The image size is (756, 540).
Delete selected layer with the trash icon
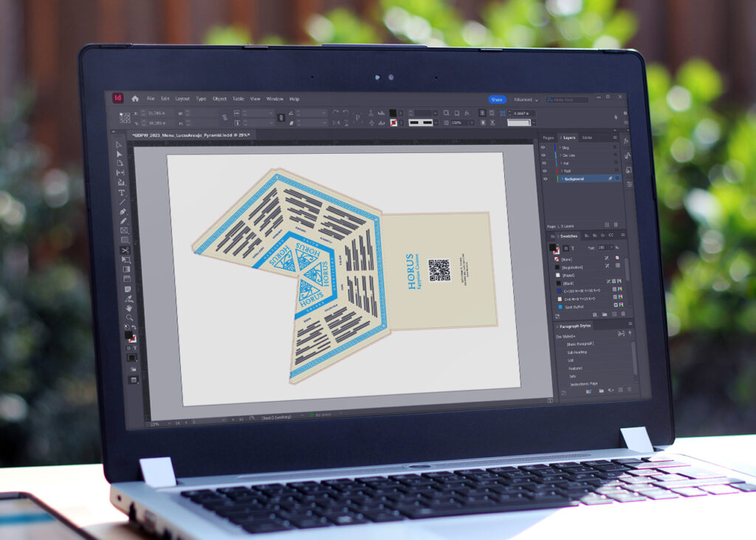616,225
